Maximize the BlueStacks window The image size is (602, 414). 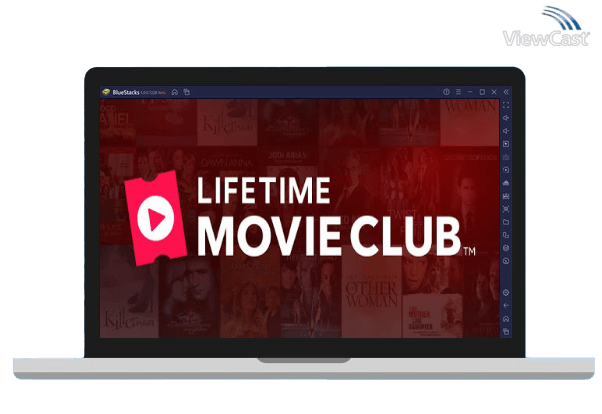pyautogui.click(x=482, y=92)
